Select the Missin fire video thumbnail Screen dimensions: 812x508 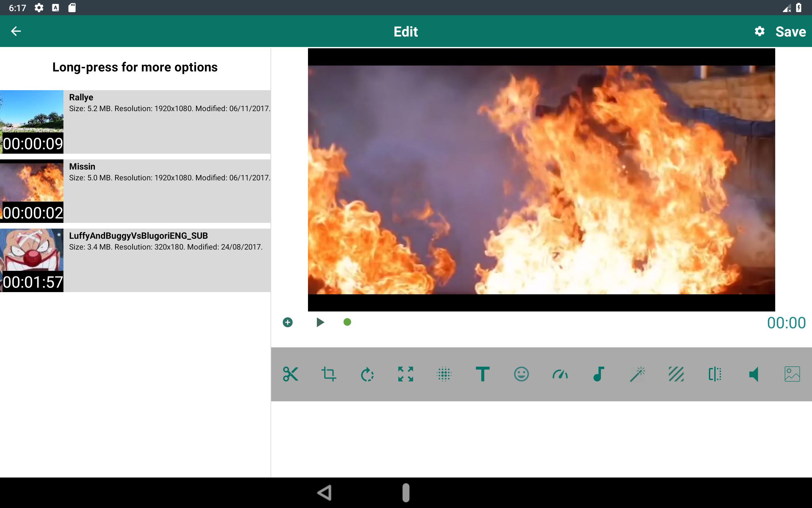pyautogui.click(x=31, y=191)
